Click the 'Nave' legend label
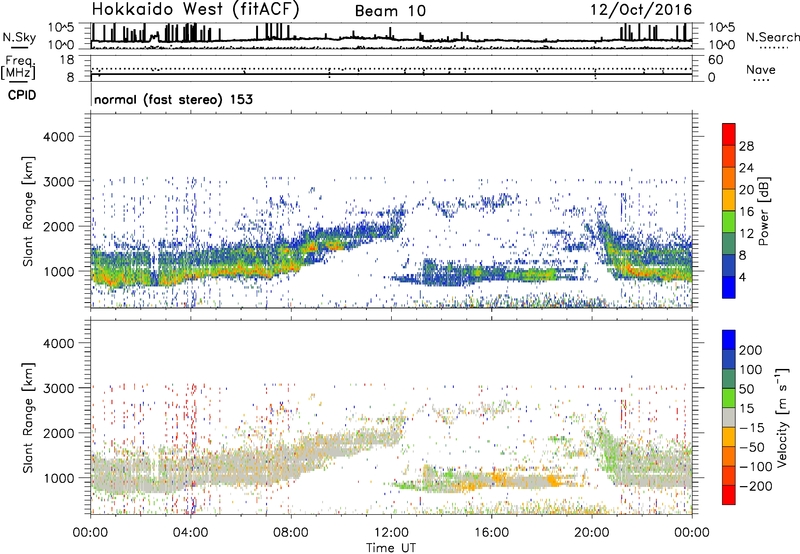 (x=761, y=69)
